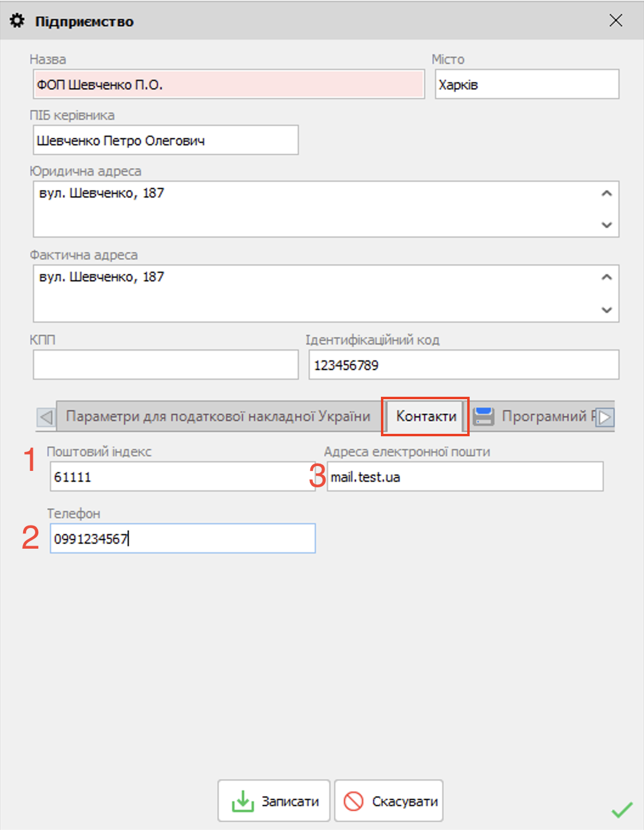This screenshot has width=644, height=830.
Task: Open the Параметри для податкової накладної України tab
Action: (x=218, y=416)
